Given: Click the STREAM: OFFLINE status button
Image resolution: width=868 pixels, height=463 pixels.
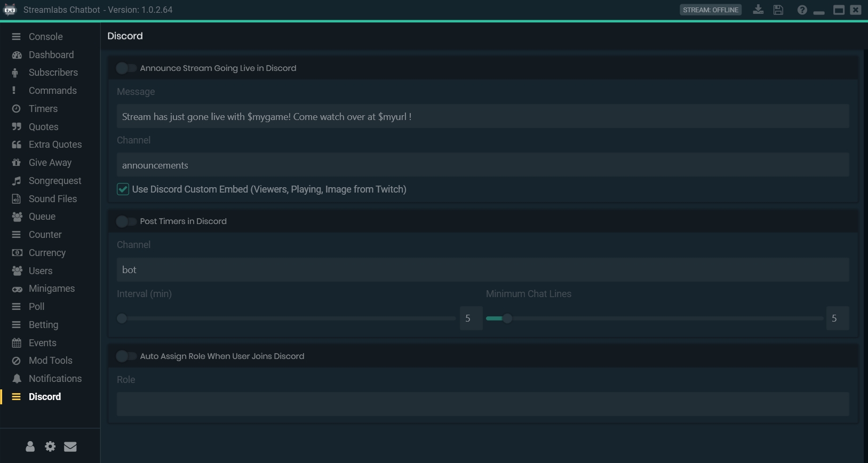Looking at the screenshot, I should tap(710, 10).
